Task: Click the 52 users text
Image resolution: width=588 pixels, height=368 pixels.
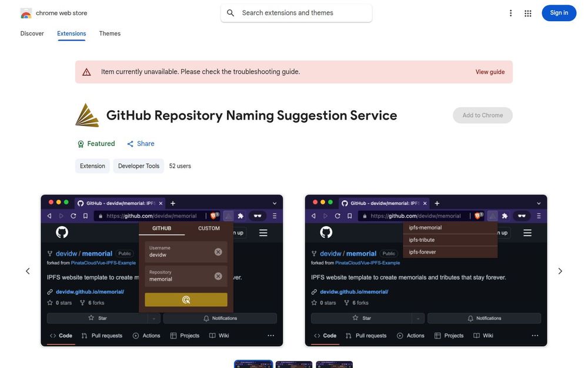Action: pyautogui.click(x=180, y=166)
